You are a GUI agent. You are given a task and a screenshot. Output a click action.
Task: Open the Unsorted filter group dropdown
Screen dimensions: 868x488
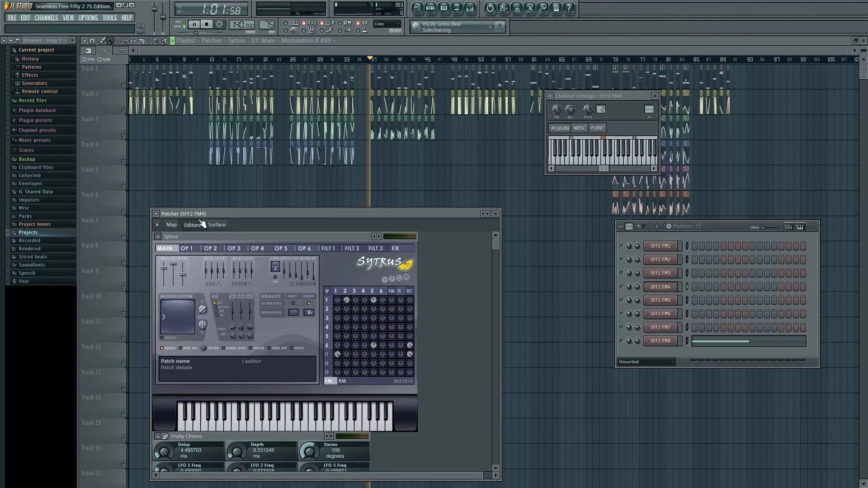pyautogui.click(x=646, y=362)
